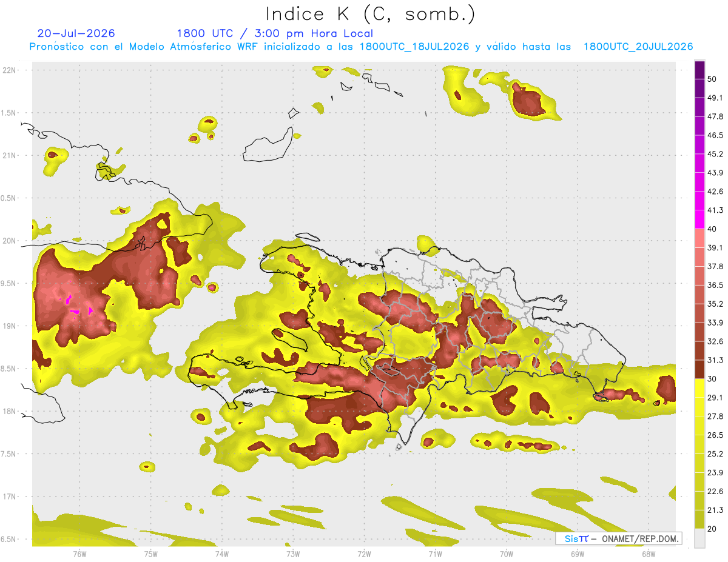Click the colorbar label "25.2"
The width and height of the screenshot is (728, 562).
(715, 454)
